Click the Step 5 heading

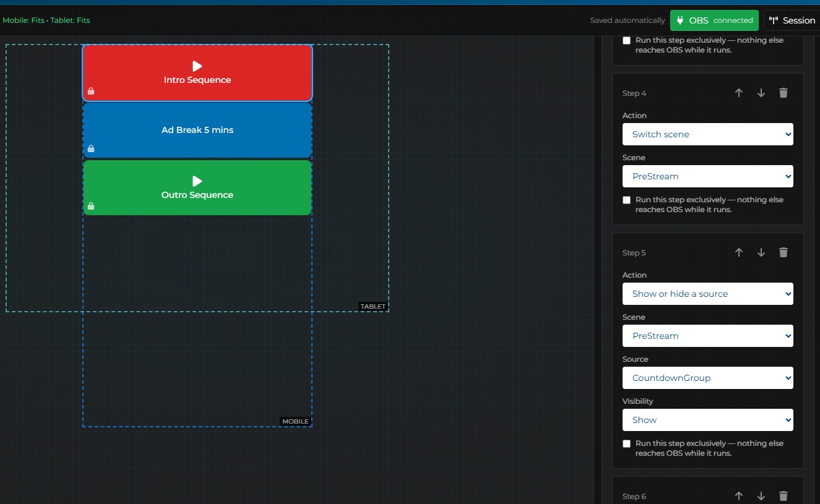click(634, 253)
